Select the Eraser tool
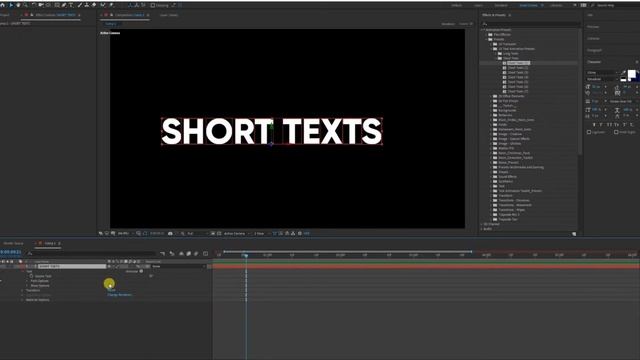 click(x=94, y=5)
